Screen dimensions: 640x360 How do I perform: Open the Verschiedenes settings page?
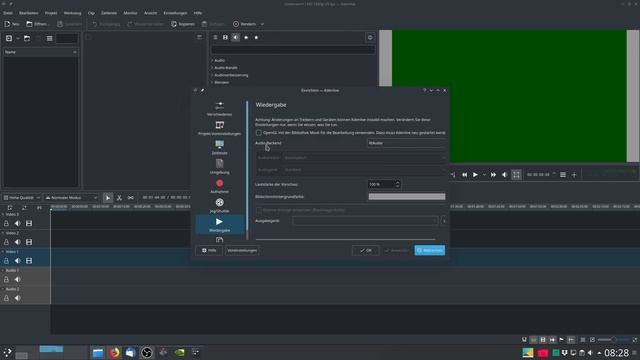pos(220,109)
